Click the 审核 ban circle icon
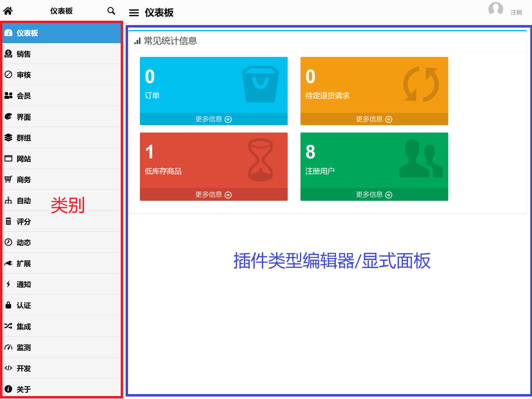Image resolution: width=532 pixels, height=399 pixels. coord(8,74)
